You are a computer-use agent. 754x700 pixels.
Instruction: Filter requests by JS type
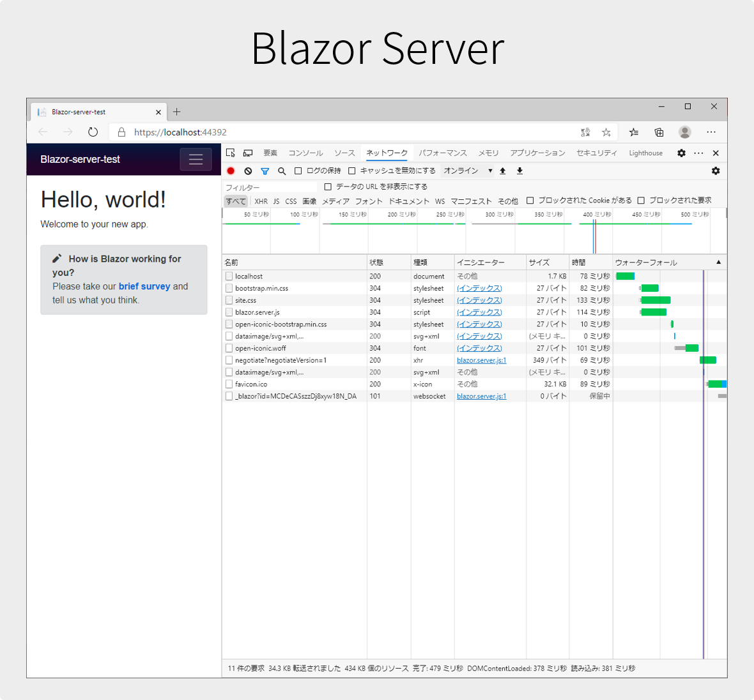(277, 201)
